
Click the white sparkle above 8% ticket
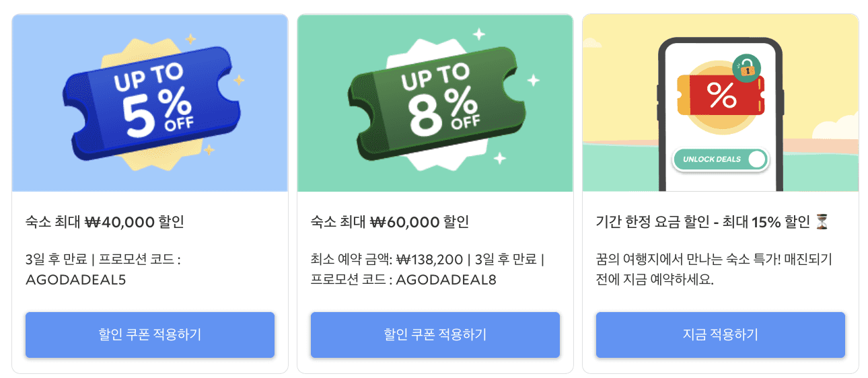[479, 33]
